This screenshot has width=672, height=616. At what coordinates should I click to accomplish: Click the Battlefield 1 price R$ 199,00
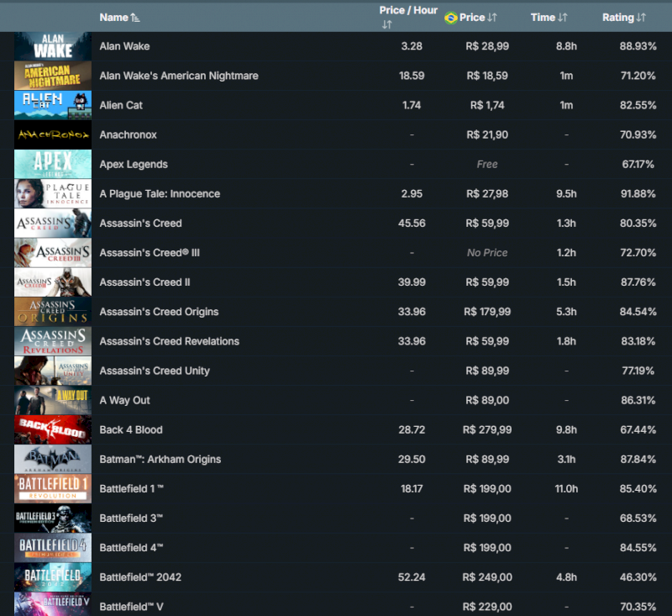[488, 489]
